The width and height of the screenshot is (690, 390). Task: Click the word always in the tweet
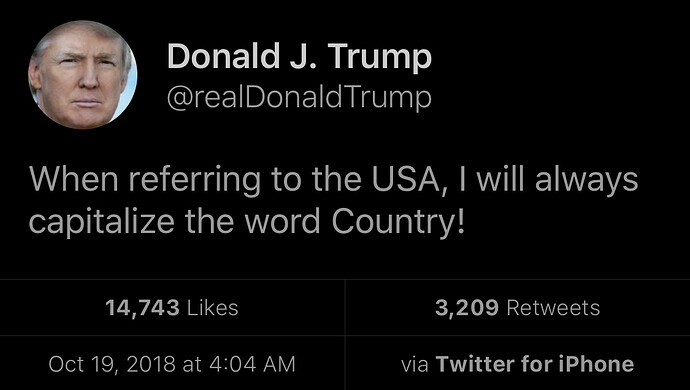point(586,181)
